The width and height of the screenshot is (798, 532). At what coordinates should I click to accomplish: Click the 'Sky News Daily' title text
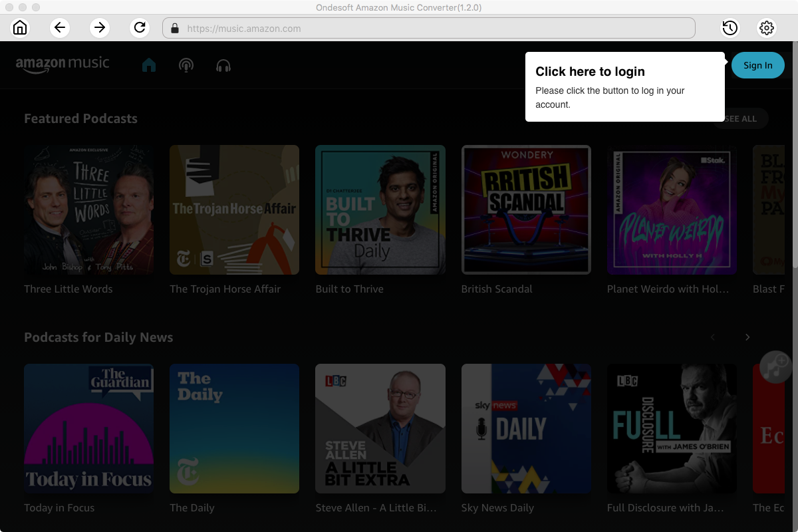pos(497,507)
